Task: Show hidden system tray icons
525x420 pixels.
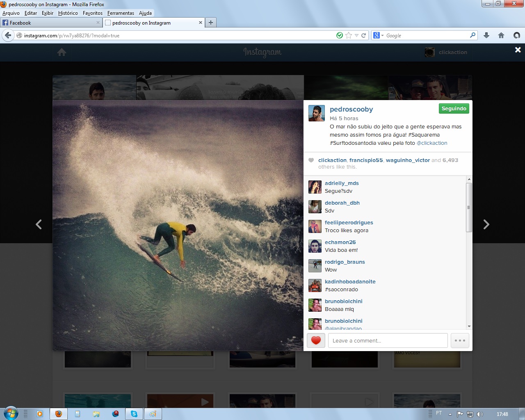Action: tap(450, 414)
